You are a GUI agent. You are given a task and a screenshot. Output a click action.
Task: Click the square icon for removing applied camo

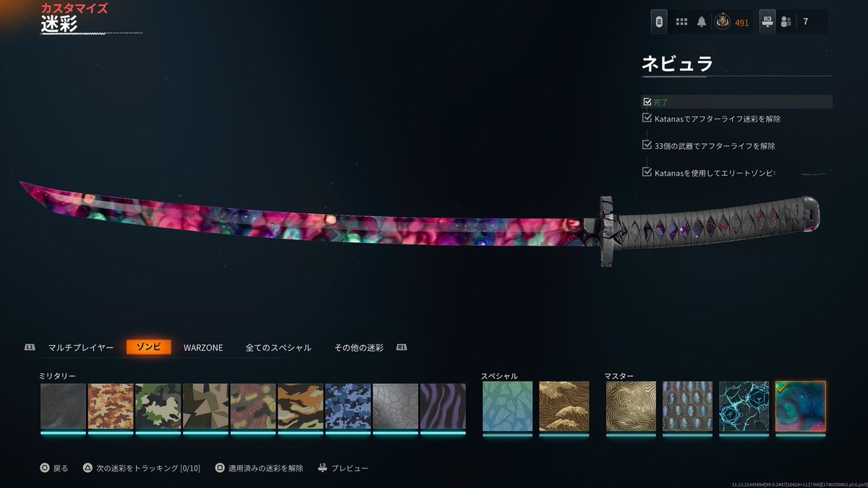[x=220, y=468]
